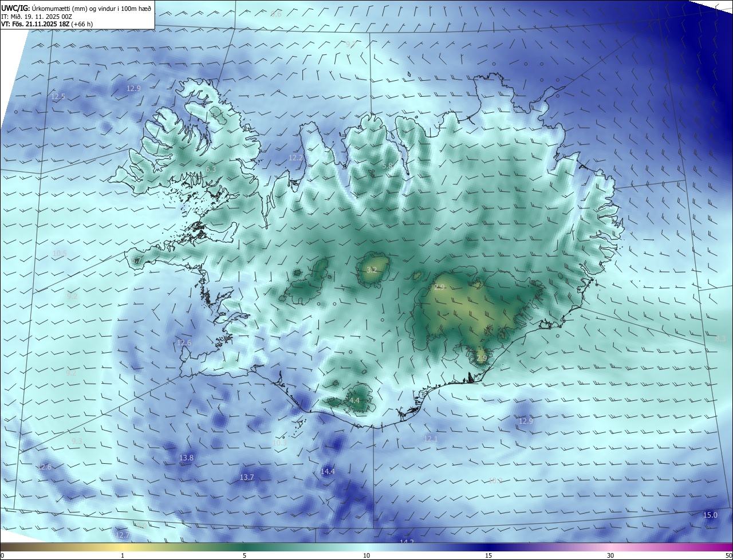Viewport: 733px width, 560px height.
Task: Click the 13.8 value label in southwest ocean
Action: [186, 458]
